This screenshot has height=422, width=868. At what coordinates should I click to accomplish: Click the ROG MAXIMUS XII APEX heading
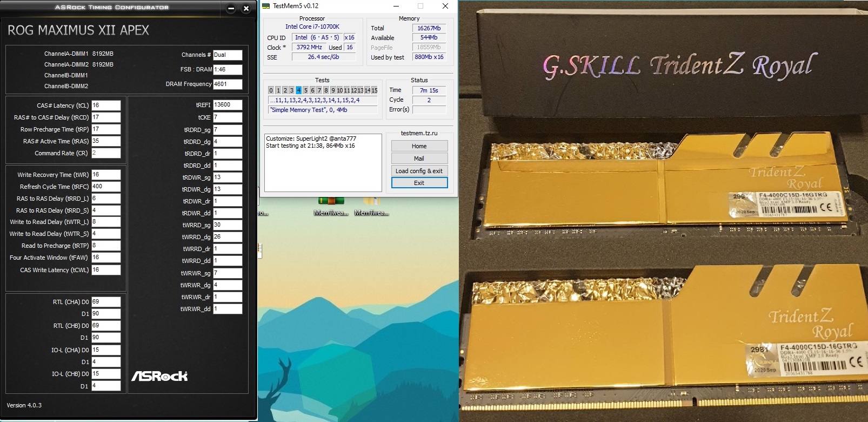[78, 30]
